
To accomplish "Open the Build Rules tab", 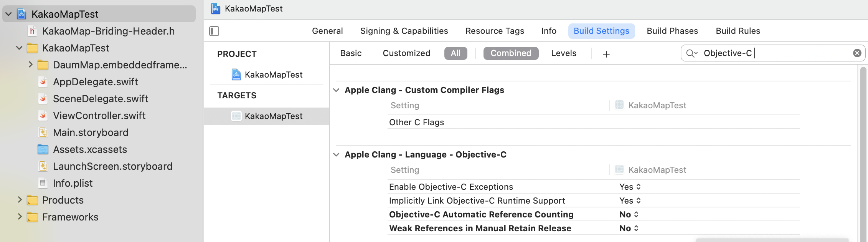I will pos(738,31).
